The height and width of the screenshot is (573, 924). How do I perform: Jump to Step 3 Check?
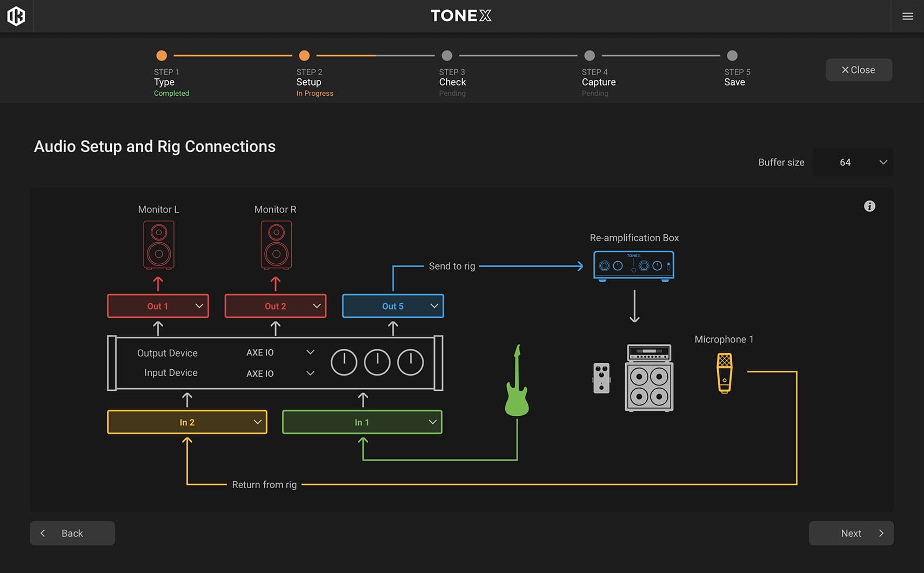click(447, 56)
